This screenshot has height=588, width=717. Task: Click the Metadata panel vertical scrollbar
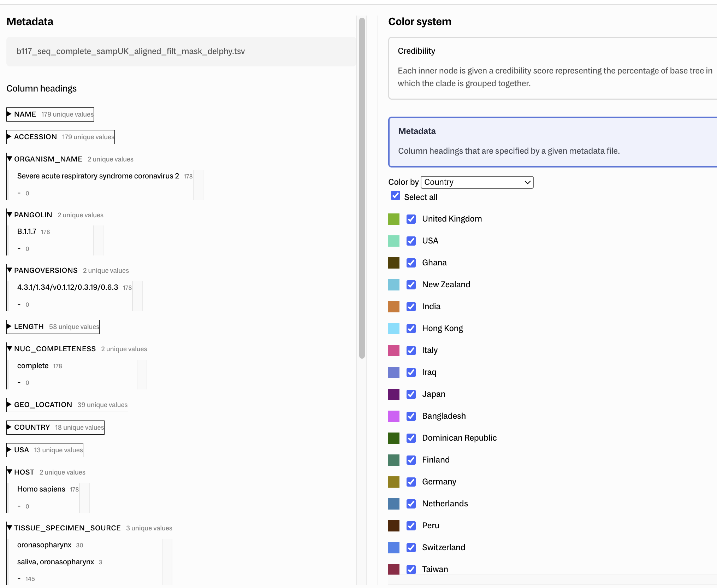(x=362, y=187)
